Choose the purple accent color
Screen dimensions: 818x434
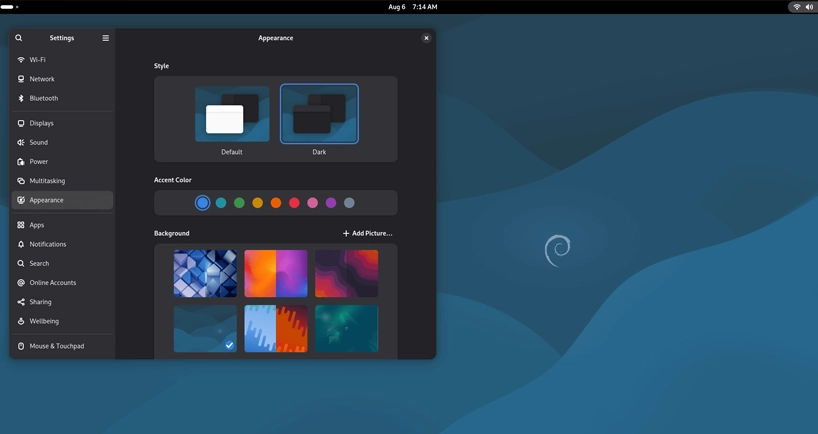(x=331, y=203)
